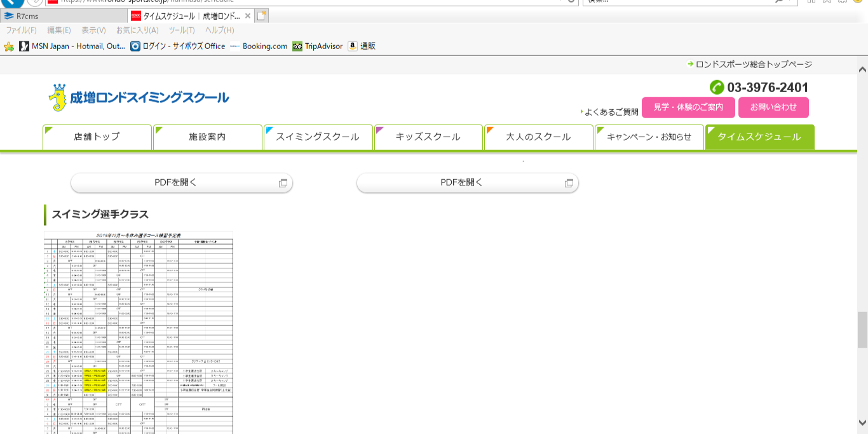Go to the スイミングスクール navigation tab
The height and width of the screenshot is (434, 868).
(x=318, y=137)
